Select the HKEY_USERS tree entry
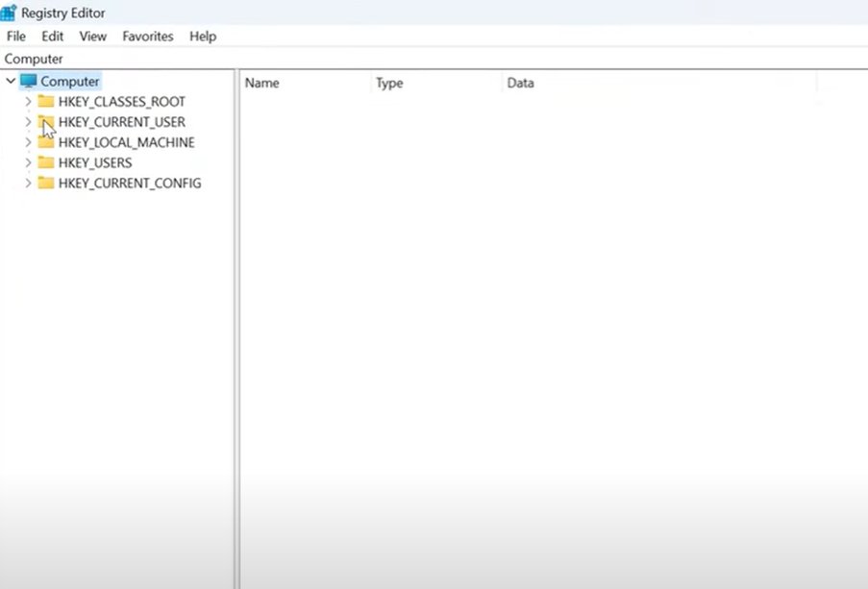This screenshot has height=589, width=868. point(96,162)
